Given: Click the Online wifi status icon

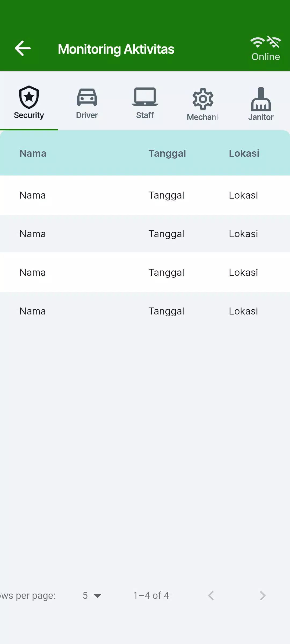Looking at the screenshot, I should pyautogui.click(x=266, y=42).
